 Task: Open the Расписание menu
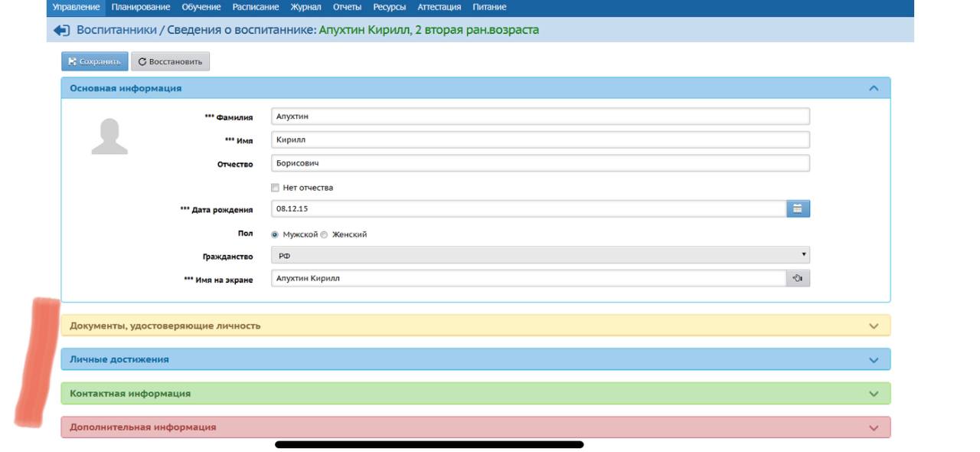coord(256,7)
